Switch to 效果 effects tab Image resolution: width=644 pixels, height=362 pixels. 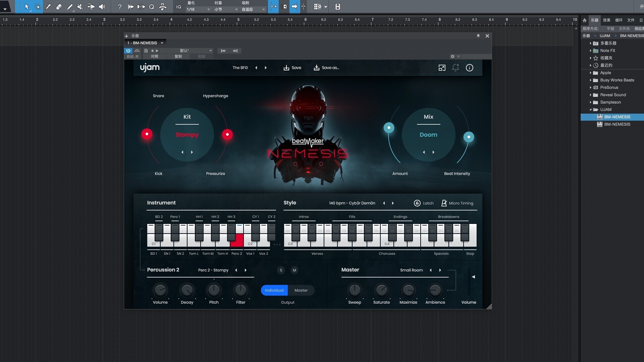[606, 20]
